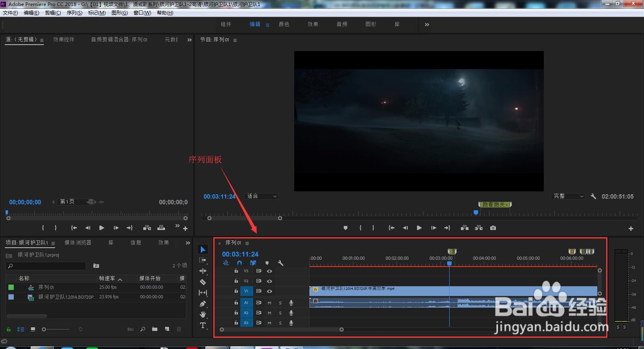Screen dimensions: 644x349
Task: Pick the Razor tool
Action: pyautogui.click(x=203, y=282)
